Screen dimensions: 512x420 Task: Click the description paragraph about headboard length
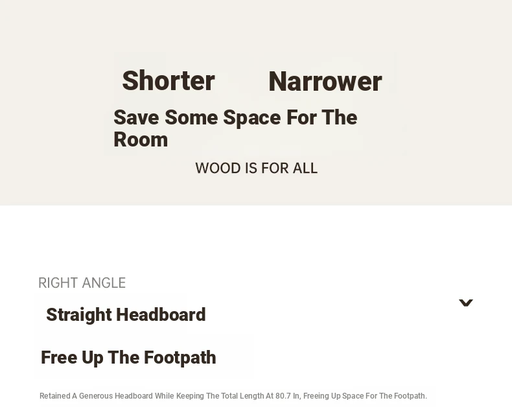(233, 396)
